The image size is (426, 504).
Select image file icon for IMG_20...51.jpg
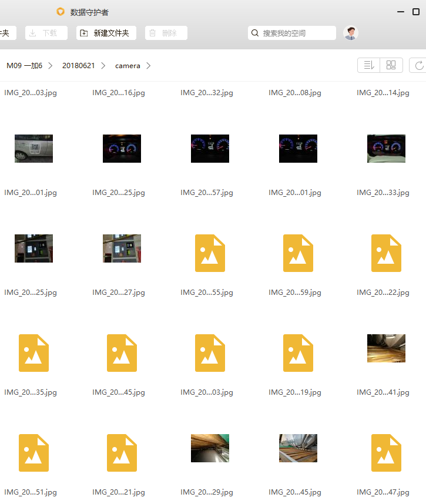pos(33,453)
